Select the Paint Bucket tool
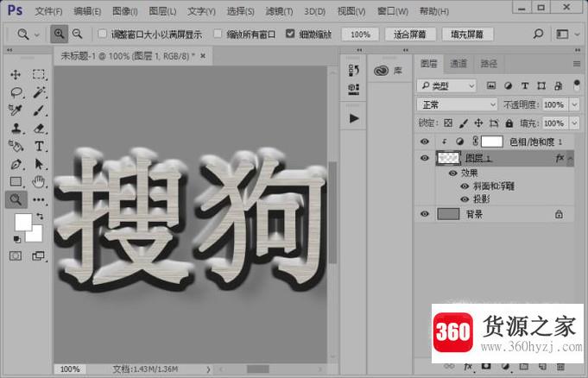The image size is (588, 378). tap(16, 146)
